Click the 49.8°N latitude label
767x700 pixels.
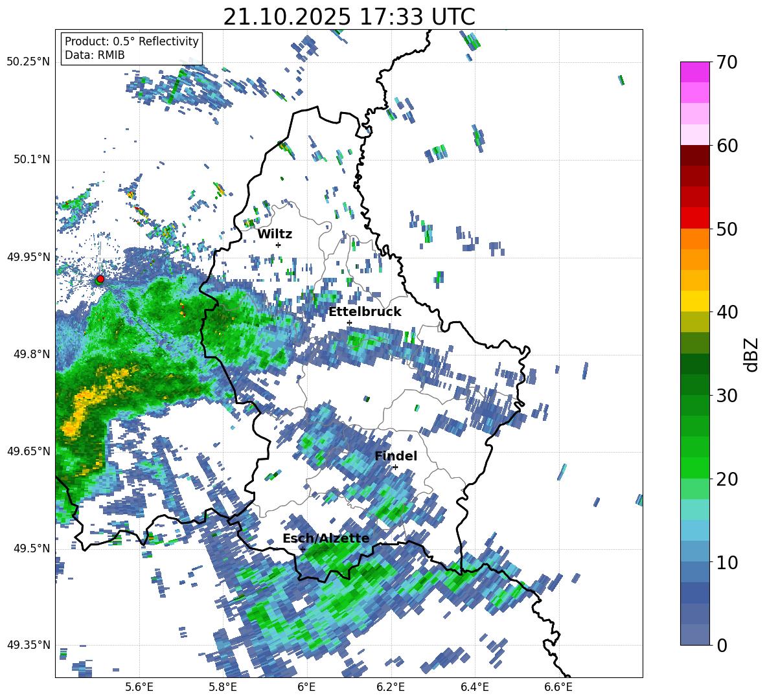click(x=32, y=354)
